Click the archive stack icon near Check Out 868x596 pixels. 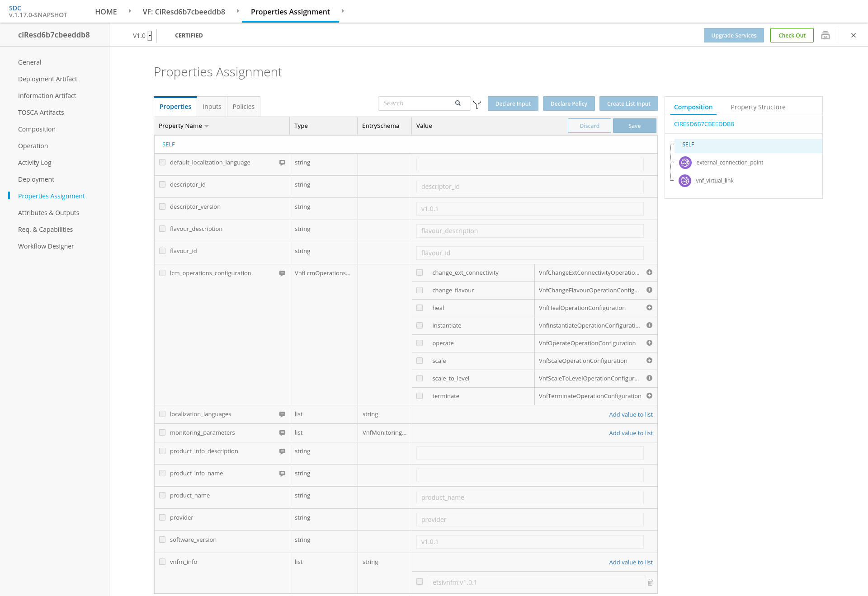pos(826,35)
